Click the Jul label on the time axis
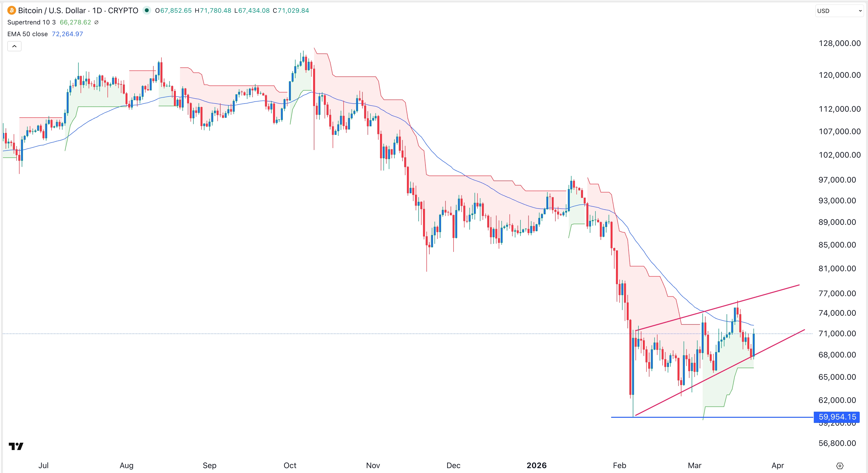The image size is (868, 473). coord(44,466)
